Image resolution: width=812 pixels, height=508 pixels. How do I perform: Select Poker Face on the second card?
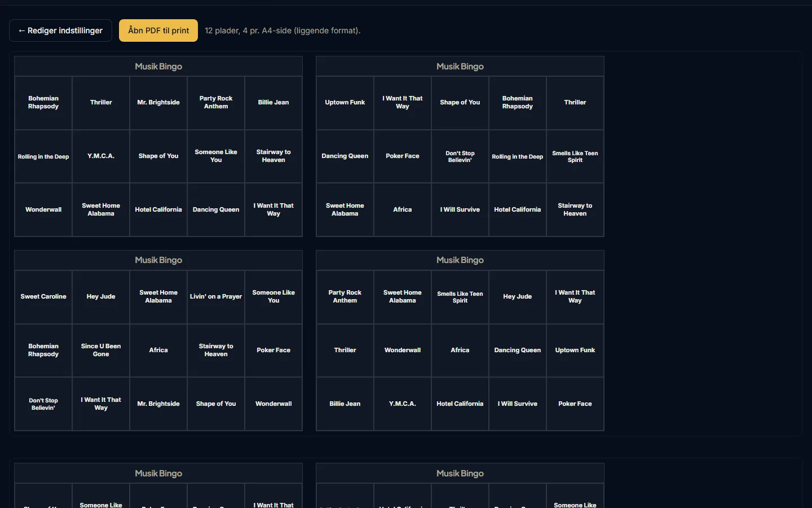coord(403,156)
